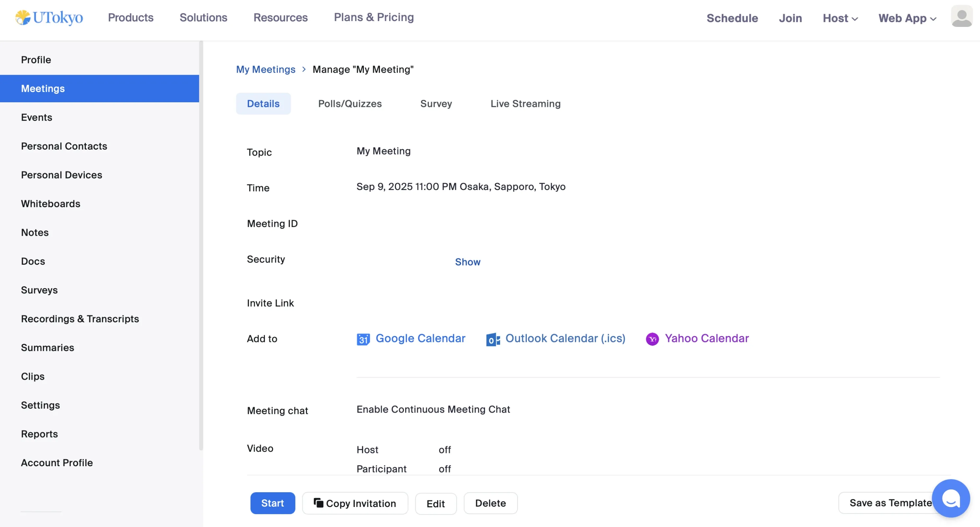
Task: Select the Survey tab
Action: [436, 104]
